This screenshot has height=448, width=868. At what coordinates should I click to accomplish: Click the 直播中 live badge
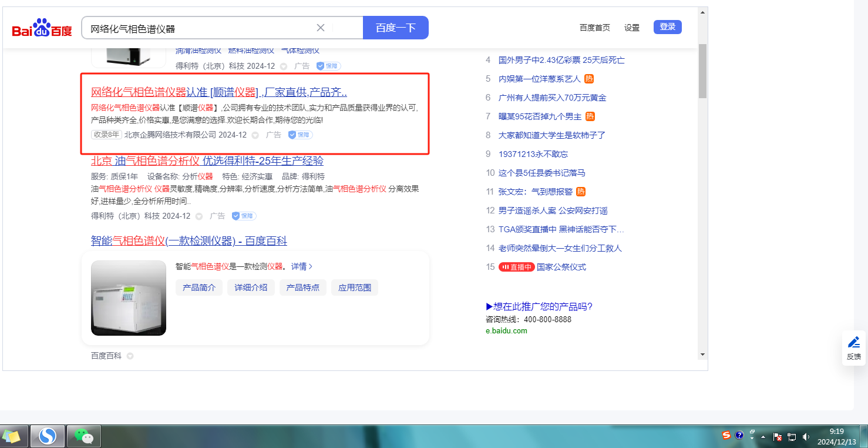tap(516, 267)
